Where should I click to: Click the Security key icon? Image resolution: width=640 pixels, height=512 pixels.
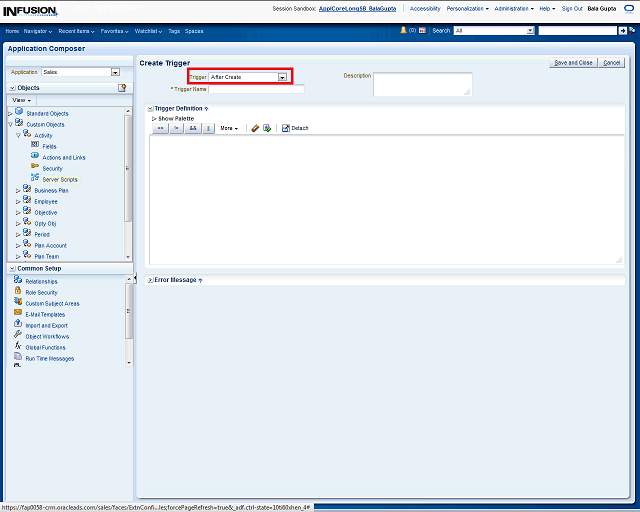pyautogui.click(x=35, y=166)
